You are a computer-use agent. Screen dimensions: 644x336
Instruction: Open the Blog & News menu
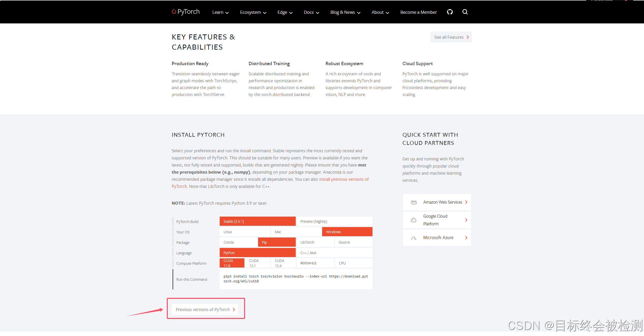[x=345, y=12]
